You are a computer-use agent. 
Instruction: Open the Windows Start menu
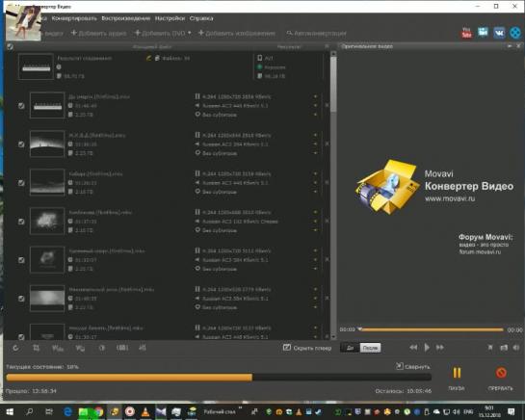coord(10,412)
